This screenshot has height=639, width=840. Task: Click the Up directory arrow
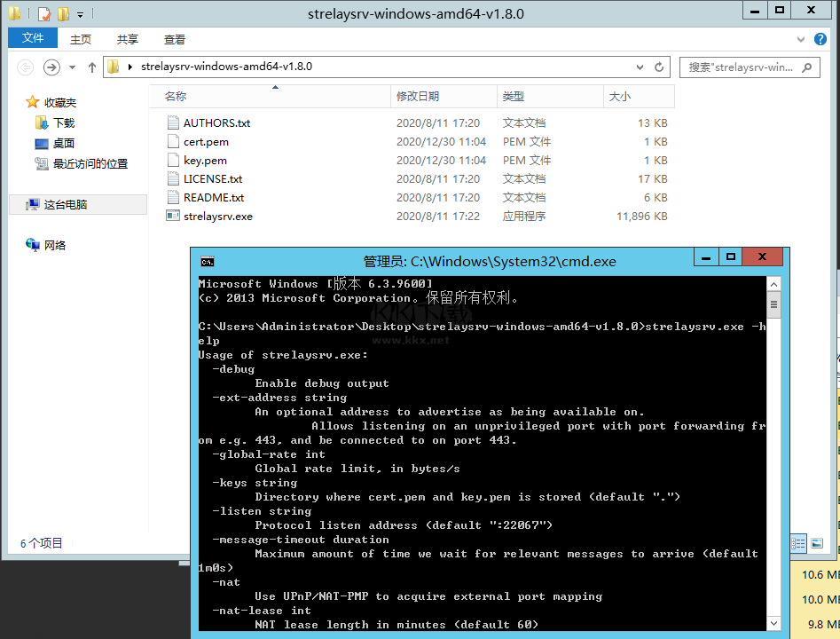click(x=92, y=67)
